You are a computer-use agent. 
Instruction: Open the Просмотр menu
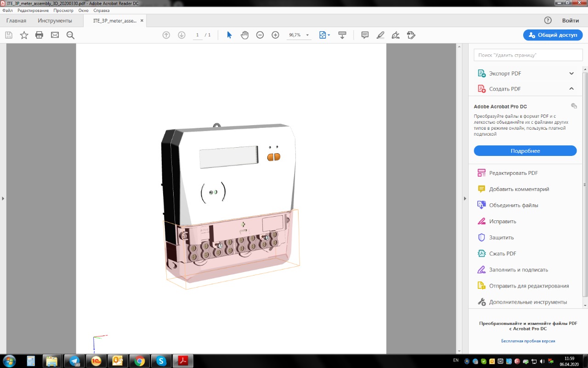click(63, 10)
